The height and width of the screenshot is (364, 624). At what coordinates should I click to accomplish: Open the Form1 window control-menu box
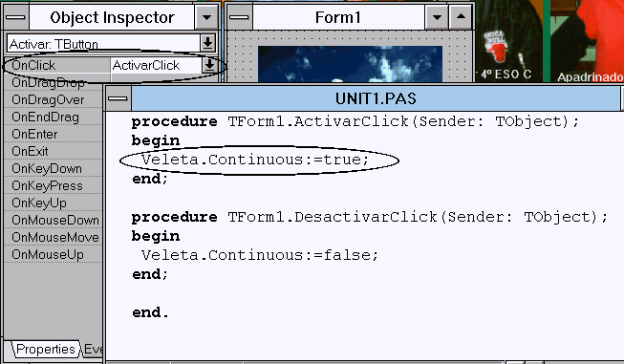click(239, 17)
